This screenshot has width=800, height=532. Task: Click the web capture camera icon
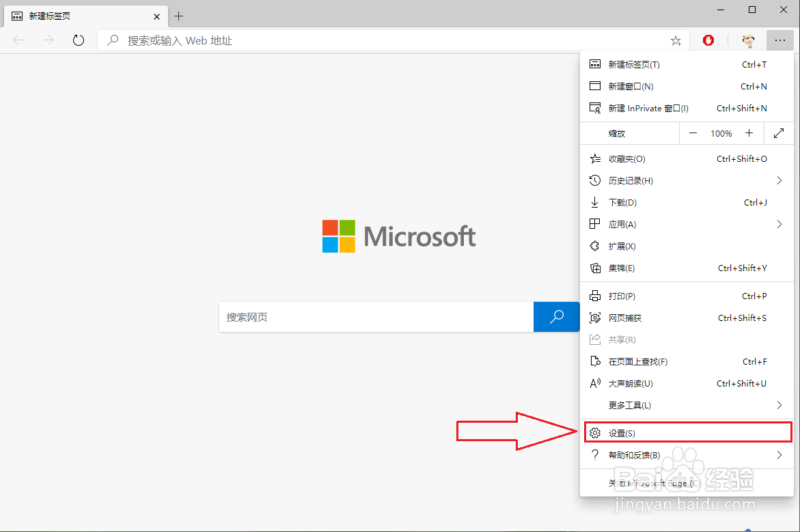click(595, 318)
